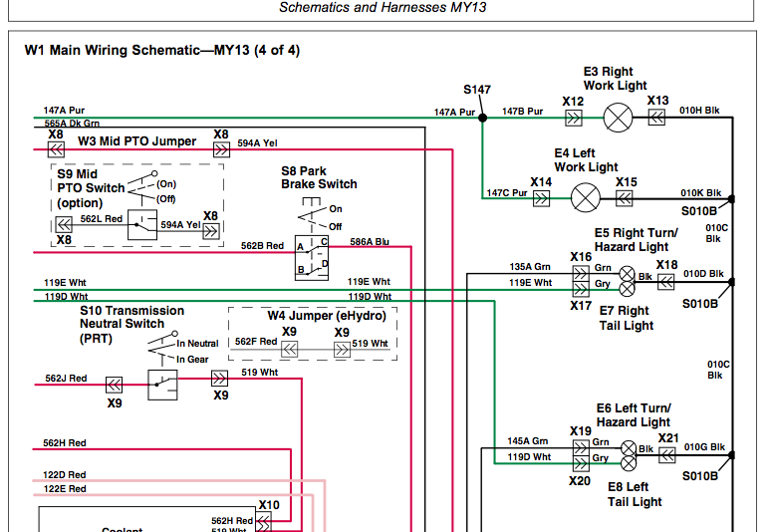Click the 'In Gear' switch position label
This screenshot has height=532, width=770.
coord(192,359)
